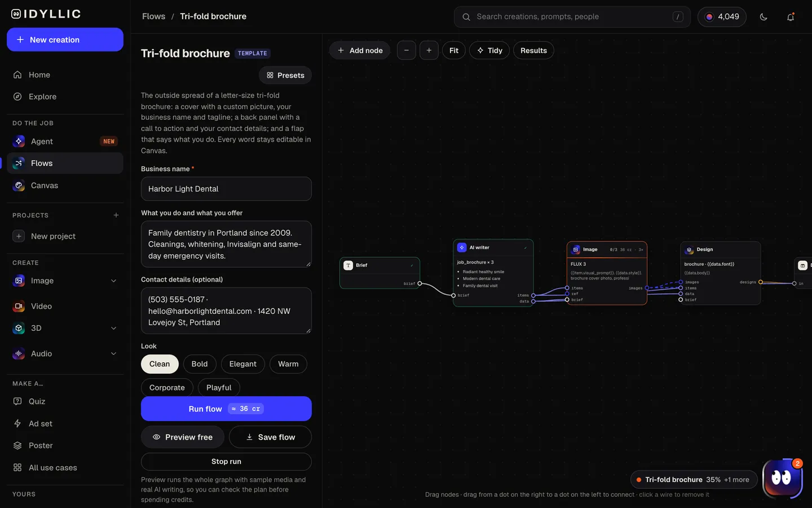Image resolution: width=812 pixels, height=508 pixels.
Task: Run the flow for 36 credits
Action: pyautogui.click(x=226, y=409)
